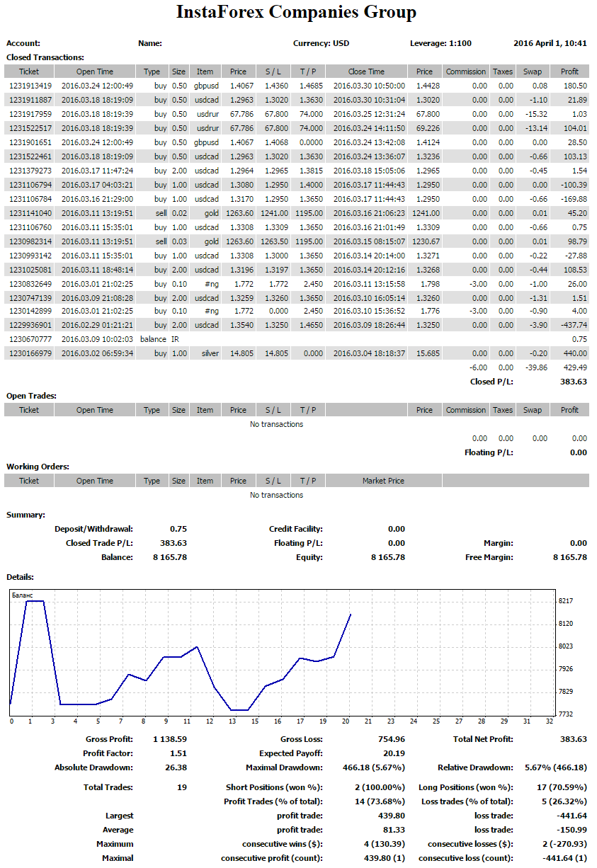Click the loss value -169.88

point(573,199)
